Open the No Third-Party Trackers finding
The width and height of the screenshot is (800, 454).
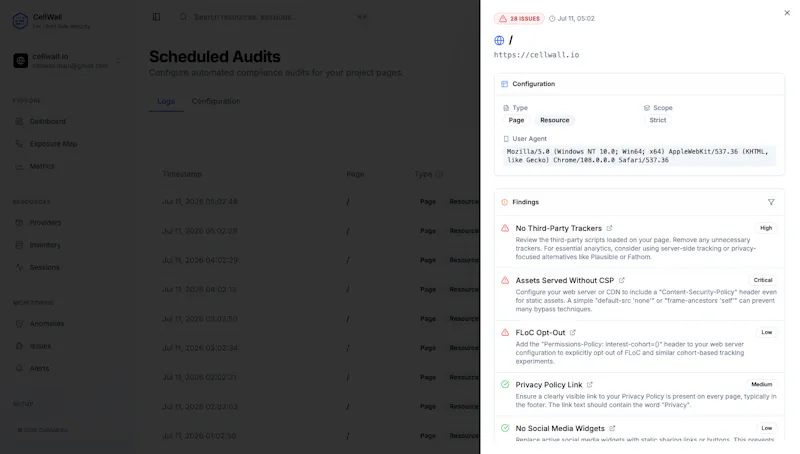point(558,228)
